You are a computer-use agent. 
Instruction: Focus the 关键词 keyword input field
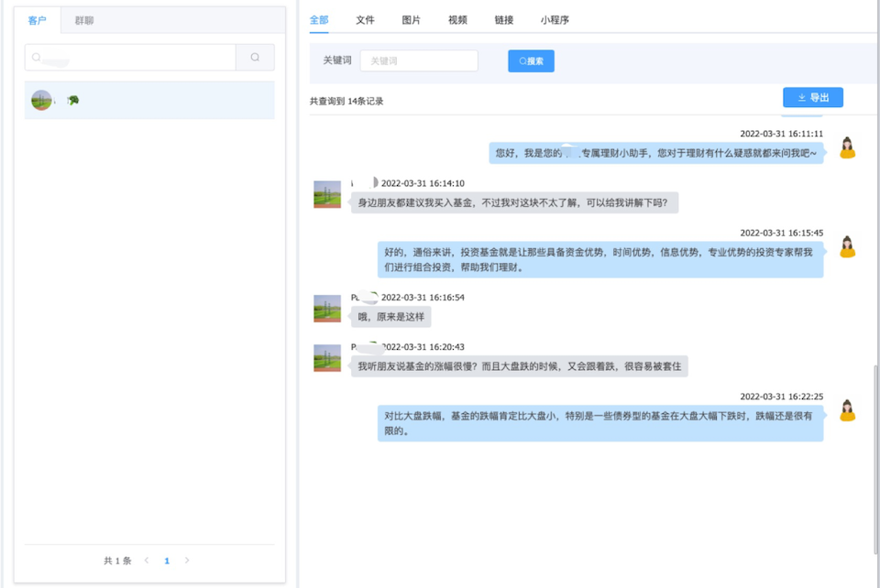[419, 61]
